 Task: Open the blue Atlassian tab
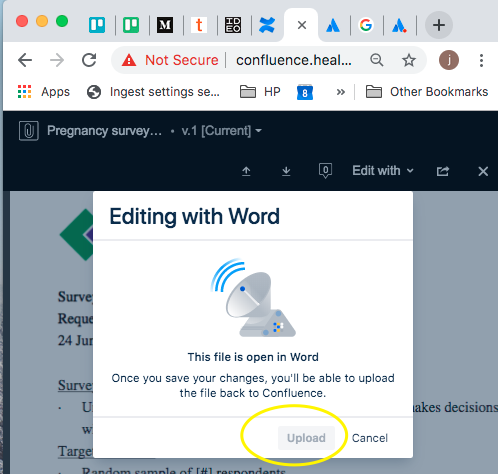pyautogui.click(x=333, y=25)
